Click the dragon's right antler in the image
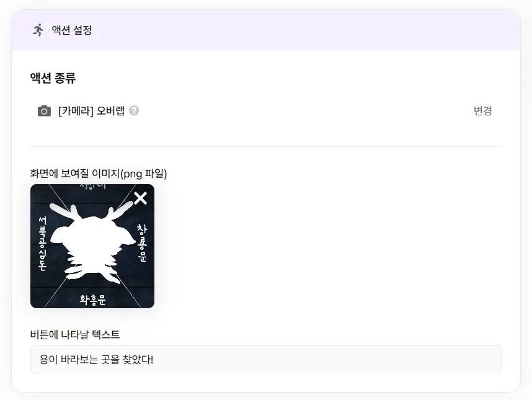This screenshot has width=532, height=400. pos(120,210)
